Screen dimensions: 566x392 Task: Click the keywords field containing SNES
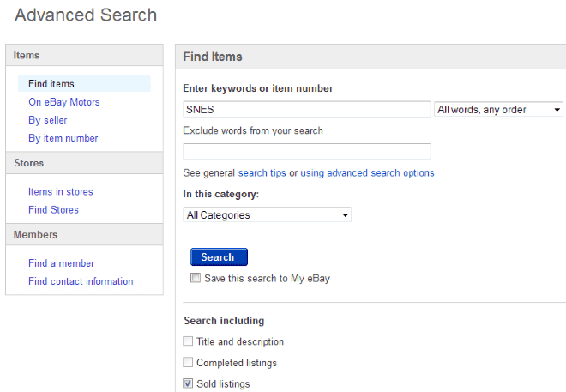(307, 109)
